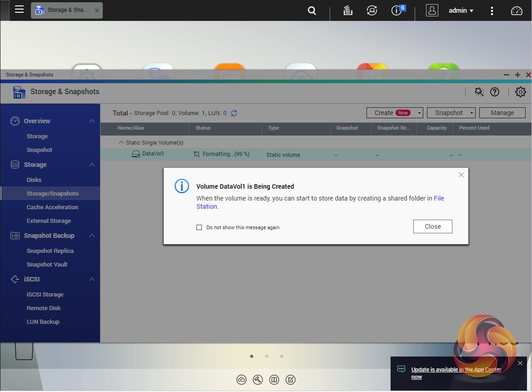This screenshot has width=532, height=392.
Task: Collapse the iSCSI sidebar section
Action: (x=91, y=279)
